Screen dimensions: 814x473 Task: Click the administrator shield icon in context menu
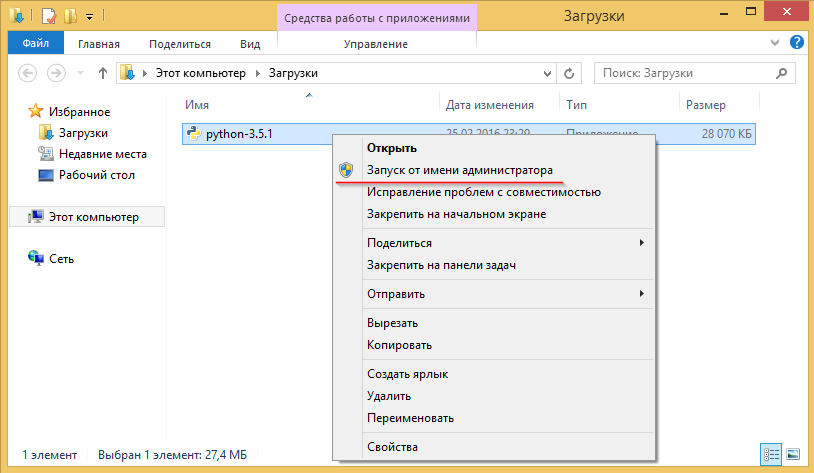[346, 170]
